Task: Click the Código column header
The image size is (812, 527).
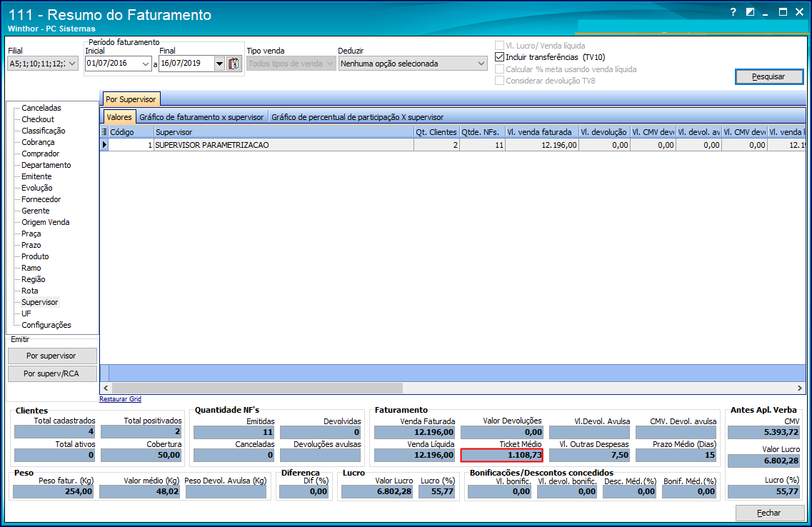Action: [x=131, y=132]
